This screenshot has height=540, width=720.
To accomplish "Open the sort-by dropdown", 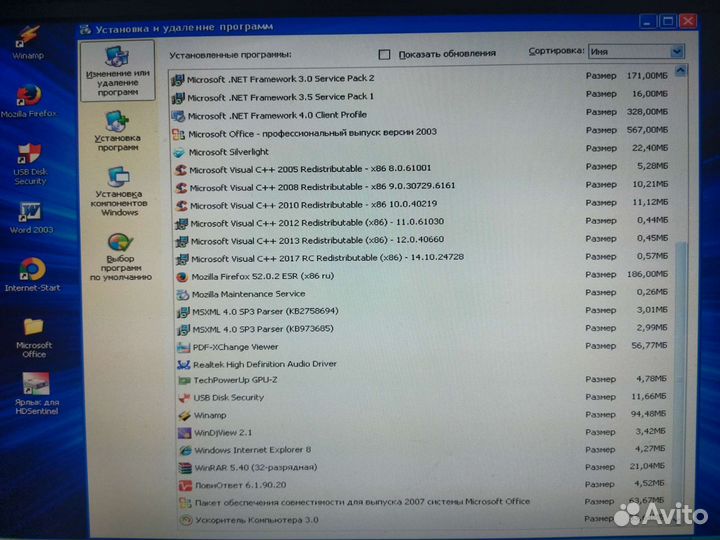I will 677,51.
